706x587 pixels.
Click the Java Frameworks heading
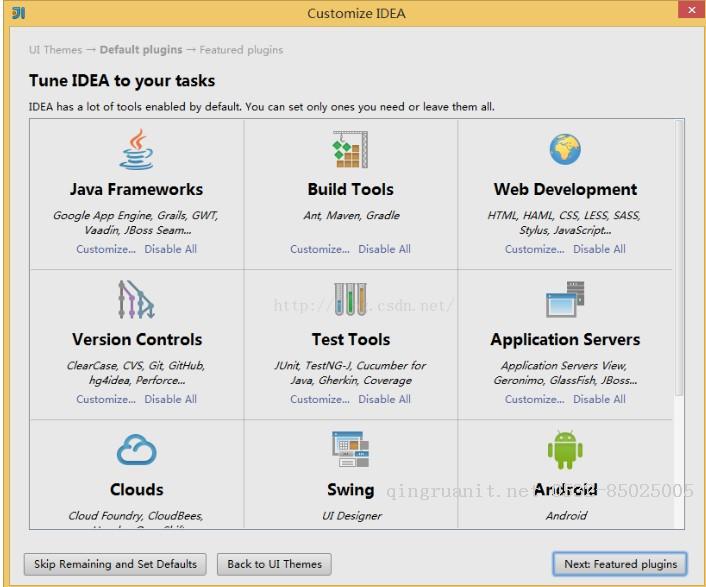(x=136, y=189)
